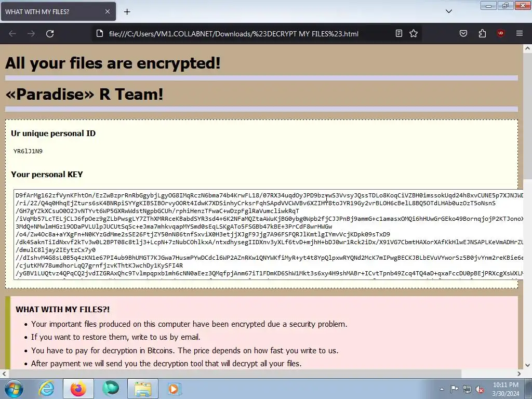Reload the page with the refresh icon
The image size is (532, 399).
click(50, 34)
